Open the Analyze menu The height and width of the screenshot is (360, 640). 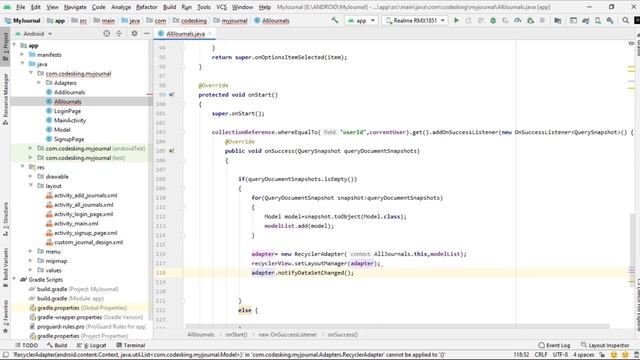coord(121,7)
